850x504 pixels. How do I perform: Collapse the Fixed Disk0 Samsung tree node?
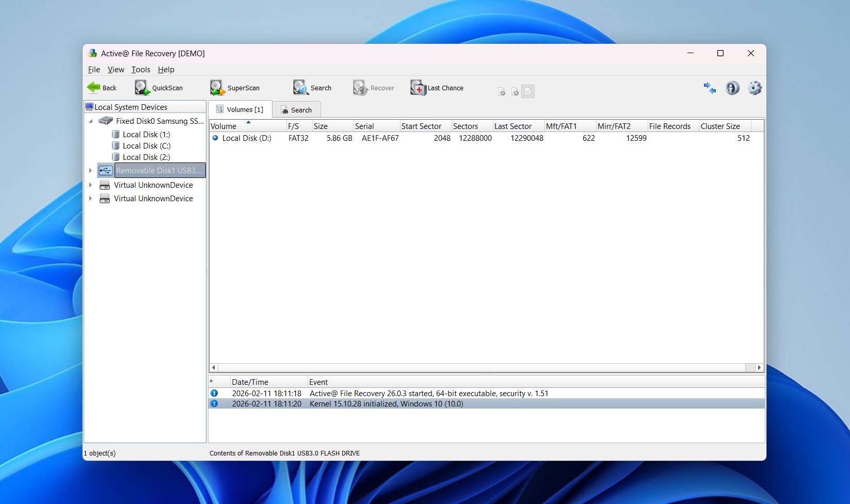(x=91, y=121)
